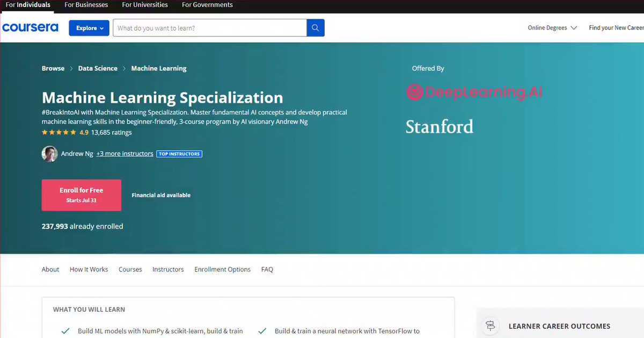Click Andrew Ng's profile photo
The width and height of the screenshot is (644, 338).
coord(49,154)
